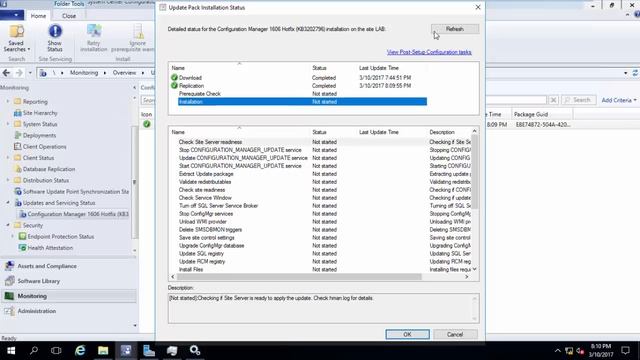
Task: Expand the Endpoint Protection Status node
Action: (x=13, y=236)
